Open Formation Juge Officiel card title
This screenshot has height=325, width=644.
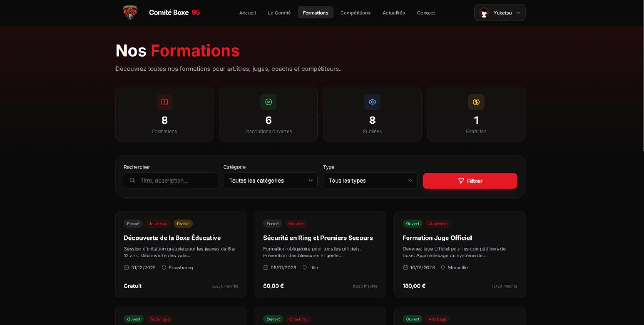[x=437, y=238]
